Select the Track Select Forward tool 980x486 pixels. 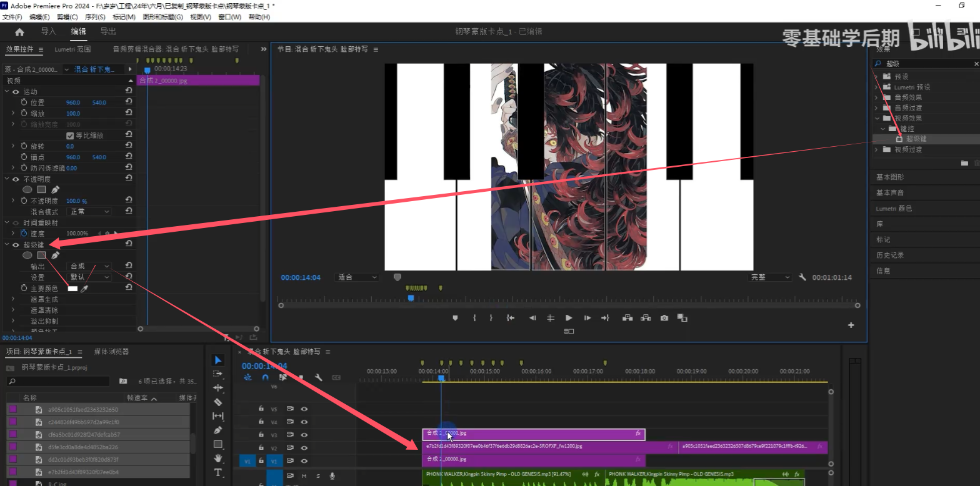[217, 374]
